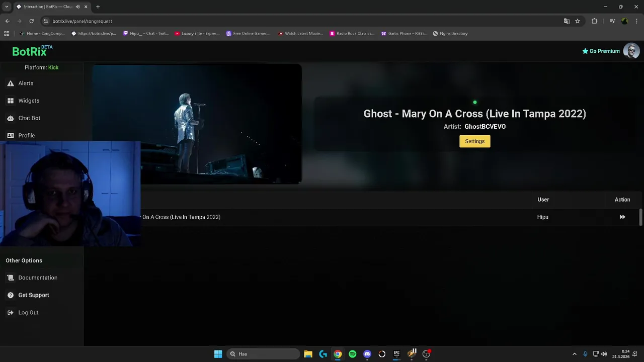Log Out of BotRix
Image resolution: width=644 pixels, height=362 pixels.
(x=28, y=313)
